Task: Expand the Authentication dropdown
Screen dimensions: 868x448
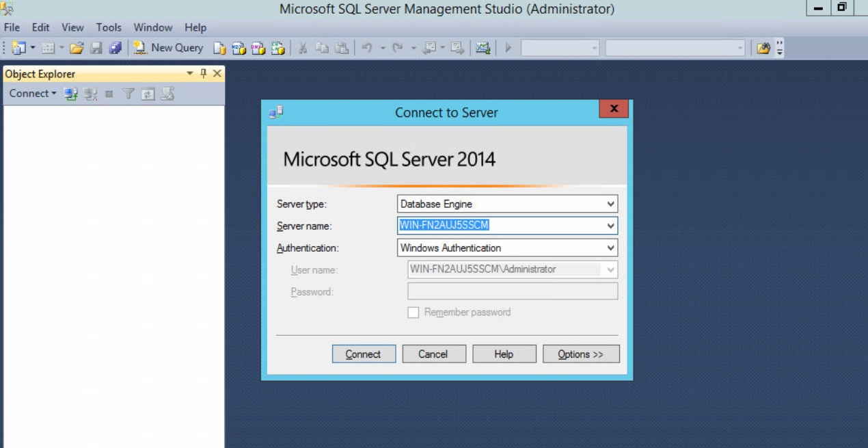Action: tap(610, 248)
